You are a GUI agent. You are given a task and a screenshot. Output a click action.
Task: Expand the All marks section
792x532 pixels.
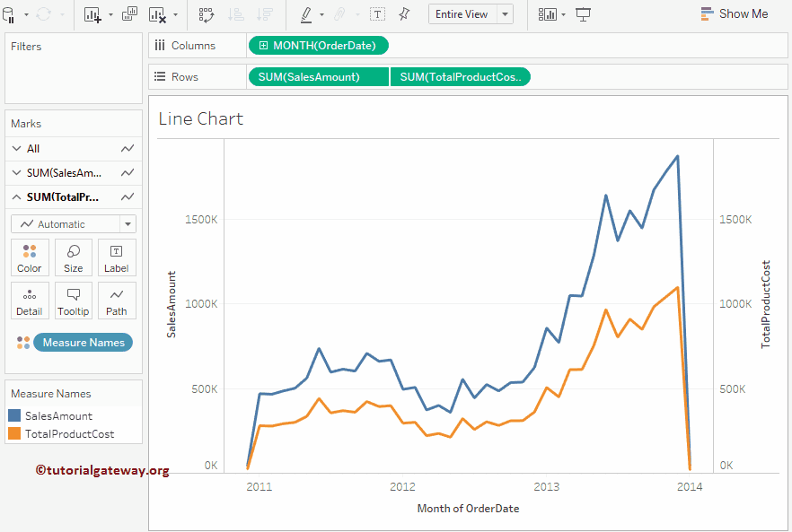point(17,149)
